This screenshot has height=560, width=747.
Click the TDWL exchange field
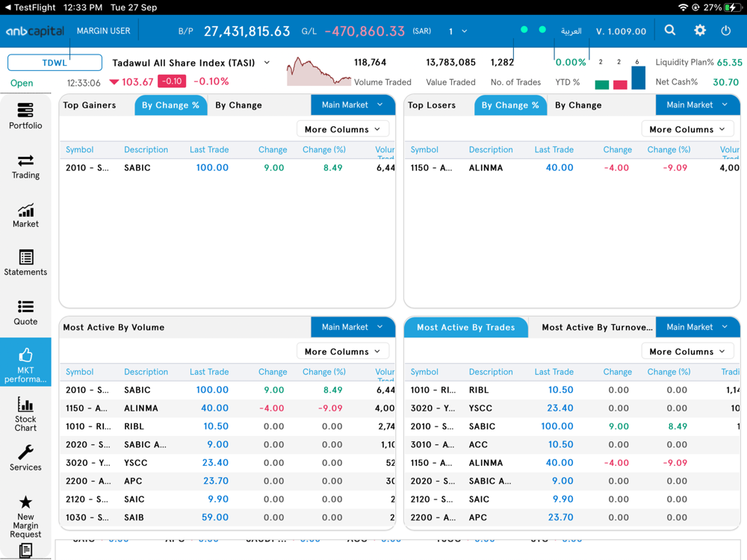point(55,63)
